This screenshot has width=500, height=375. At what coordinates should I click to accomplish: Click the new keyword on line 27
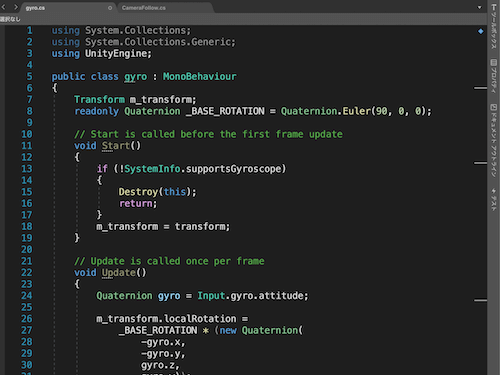point(228,330)
